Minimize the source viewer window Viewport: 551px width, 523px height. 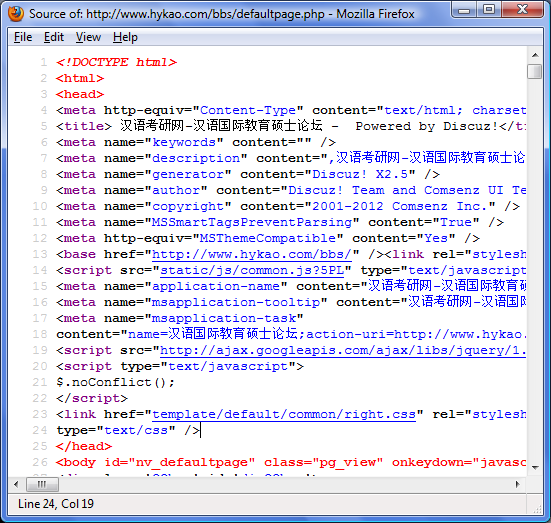tap(464, 10)
